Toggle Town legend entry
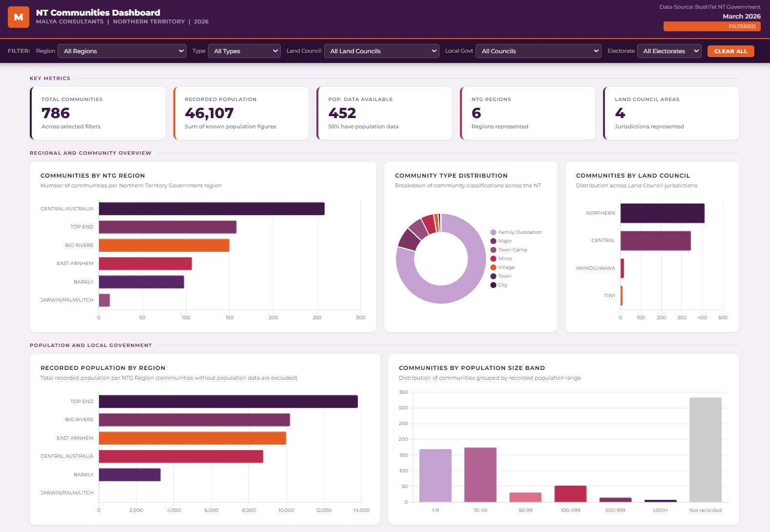The width and height of the screenshot is (770, 532). 500,276
